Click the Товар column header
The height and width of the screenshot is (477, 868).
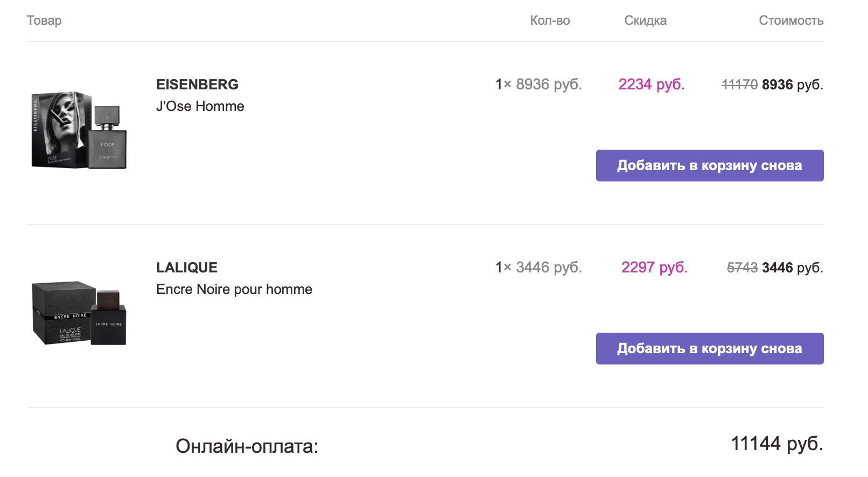click(44, 20)
